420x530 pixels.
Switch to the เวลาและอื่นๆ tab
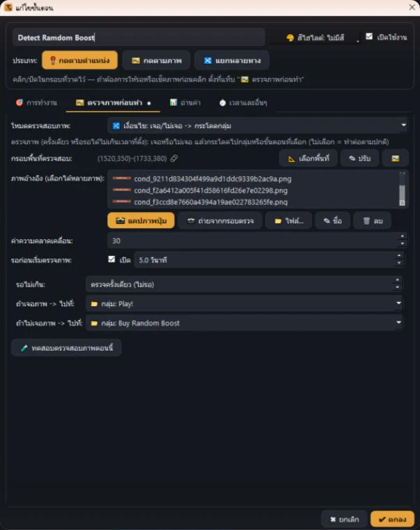[243, 103]
